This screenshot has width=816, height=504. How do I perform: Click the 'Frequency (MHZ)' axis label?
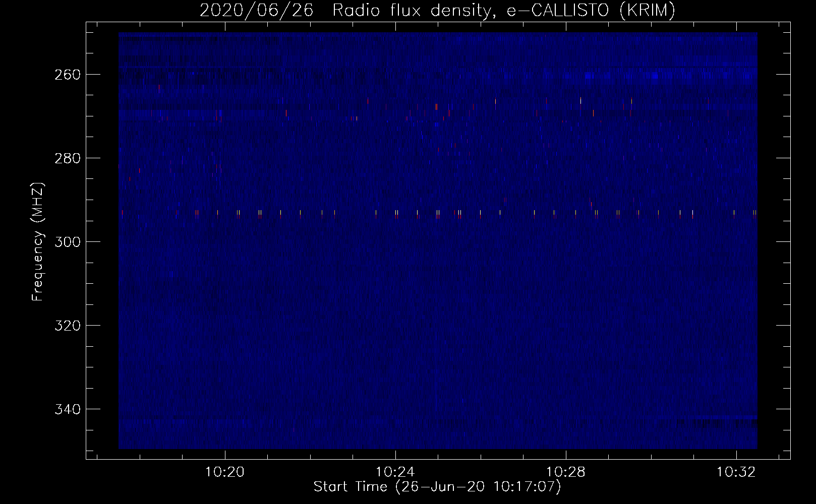pyautogui.click(x=38, y=241)
